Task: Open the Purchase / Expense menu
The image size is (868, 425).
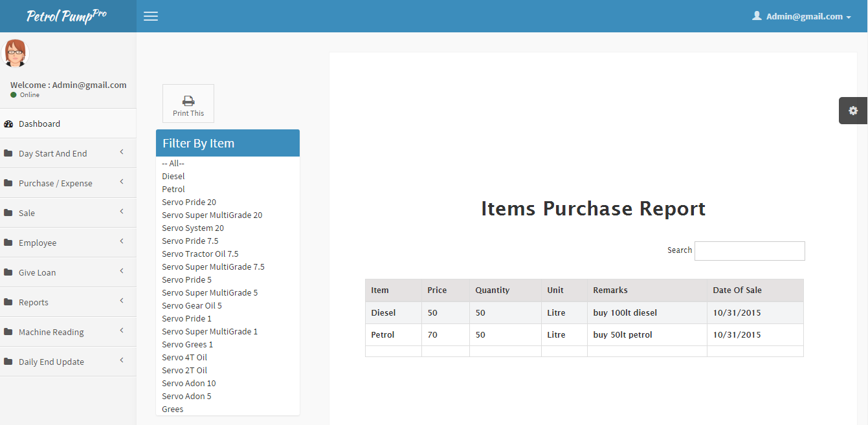Action: tap(68, 183)
